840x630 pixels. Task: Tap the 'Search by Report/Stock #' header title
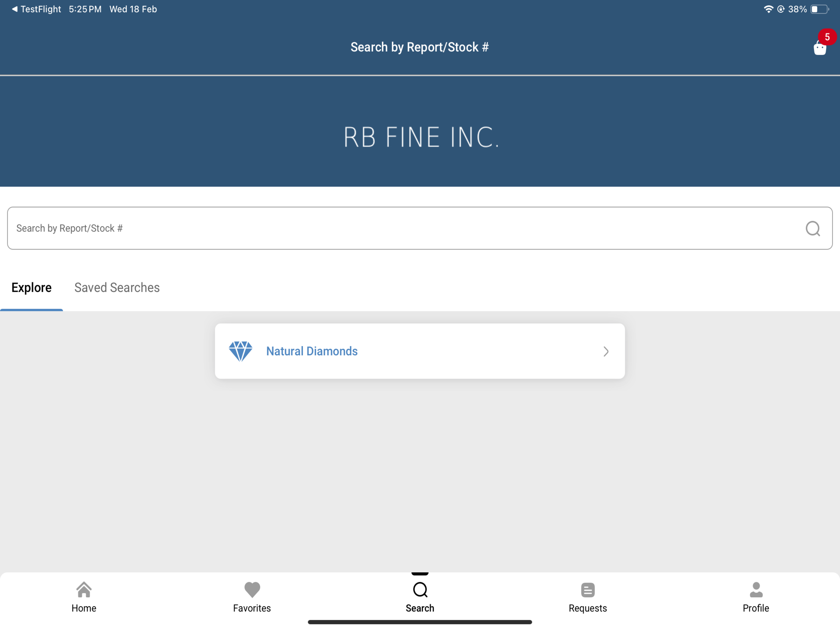click(x=420, y=47)
